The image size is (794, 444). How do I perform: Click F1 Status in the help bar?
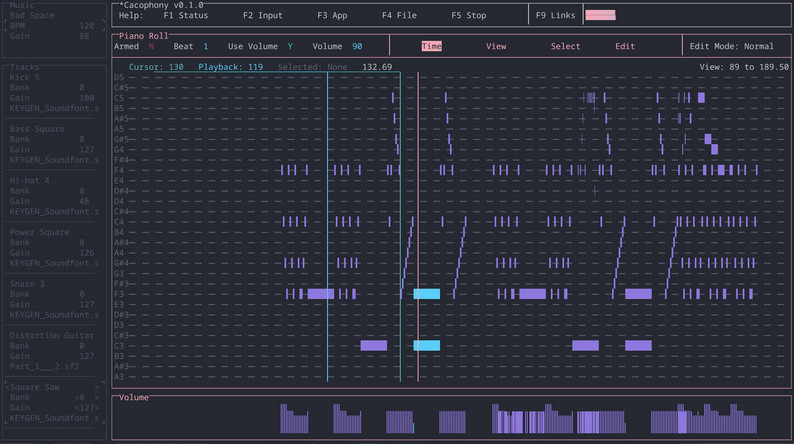click(185, 16)
